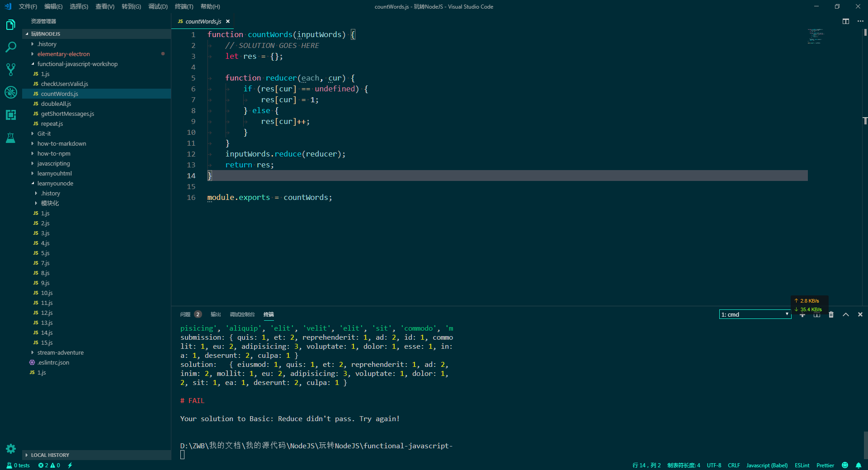868x470 pixels.
Task: Open the Test Explorer beaker icon
Action: (11, 138)
